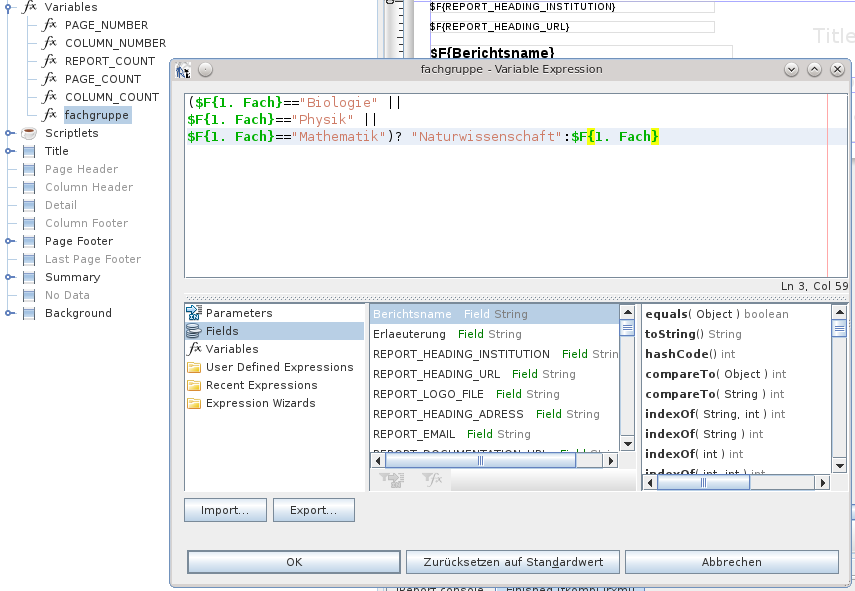
Task: Click the Fields database icon
Action: tap(194, 331)
